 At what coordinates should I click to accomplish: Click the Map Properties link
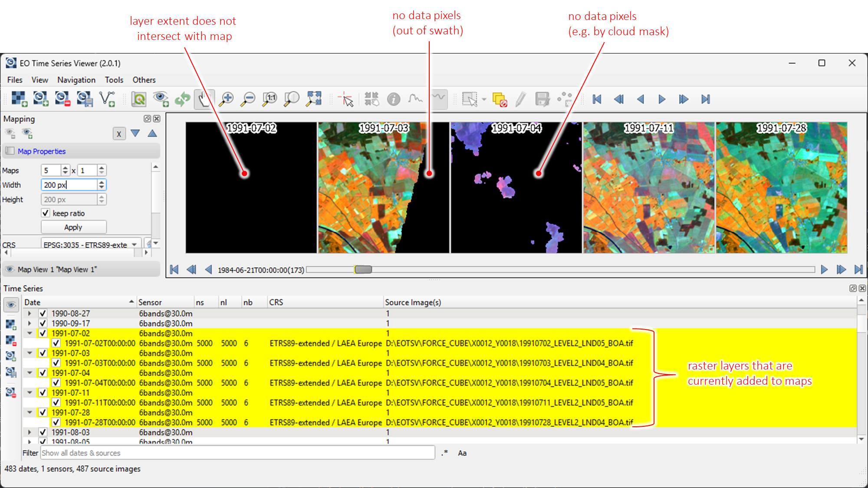[42, 151]
